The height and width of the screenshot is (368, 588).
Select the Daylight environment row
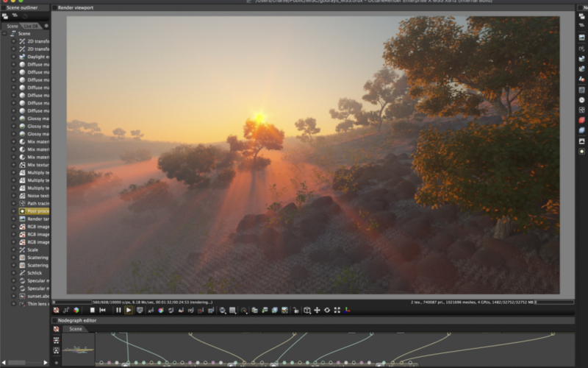pyautogui.click(x=34, y=57)
